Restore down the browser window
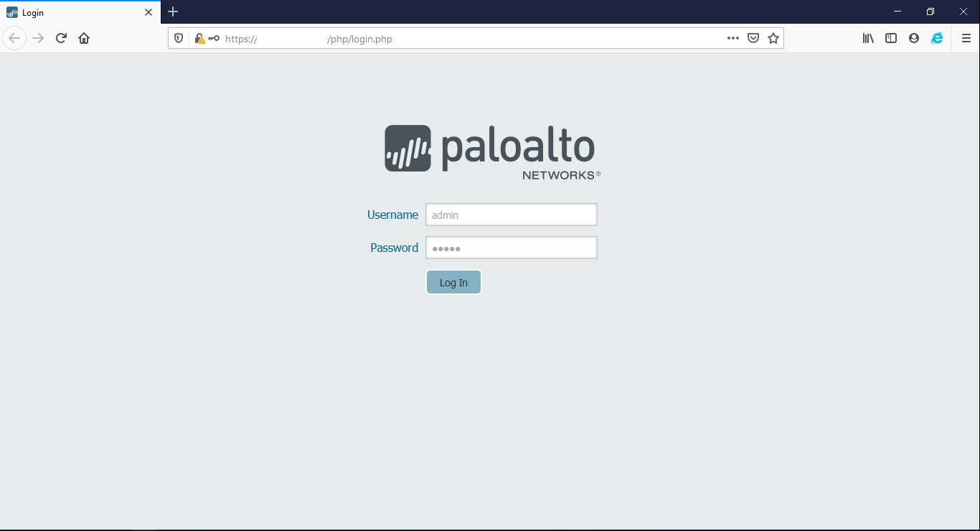Screen dimensions: 980x531 pyautogui.click(x=930, y=11)
